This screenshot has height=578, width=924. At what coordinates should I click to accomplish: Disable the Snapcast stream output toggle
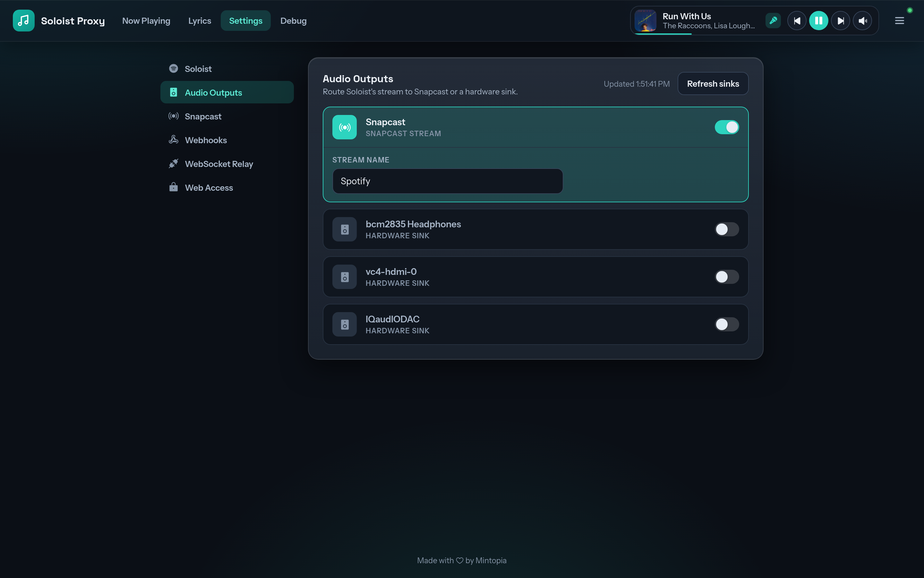[727, 127]
